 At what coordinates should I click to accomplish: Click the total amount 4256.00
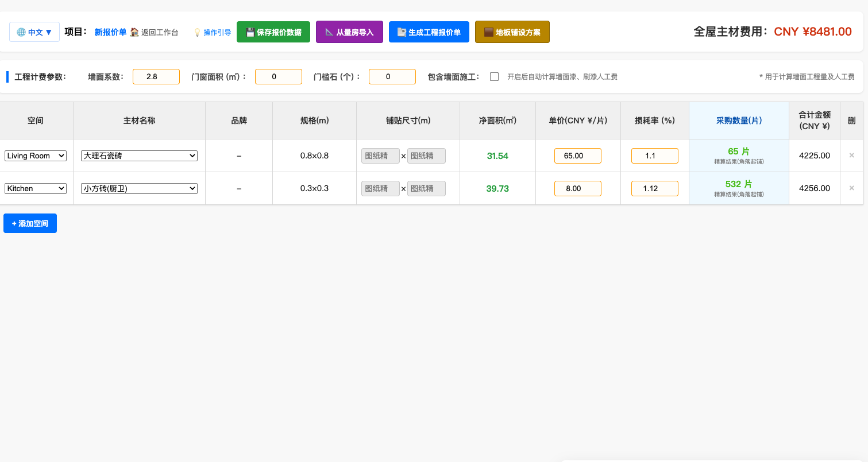click(x=815, y=188)
